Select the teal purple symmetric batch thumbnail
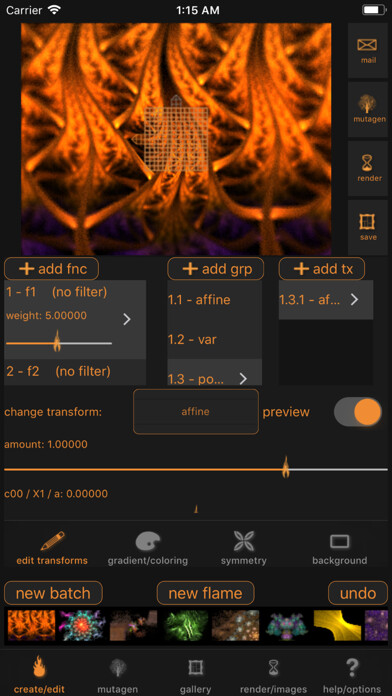The image size is (392, 696). click(287, 625)
